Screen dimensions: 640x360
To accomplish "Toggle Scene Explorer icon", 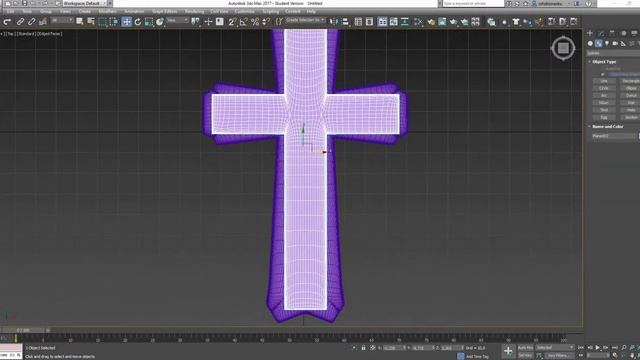I will click(358, 22).
